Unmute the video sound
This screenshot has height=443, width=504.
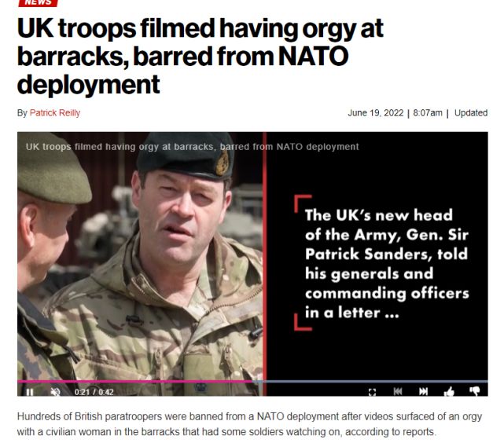[55, 392]
